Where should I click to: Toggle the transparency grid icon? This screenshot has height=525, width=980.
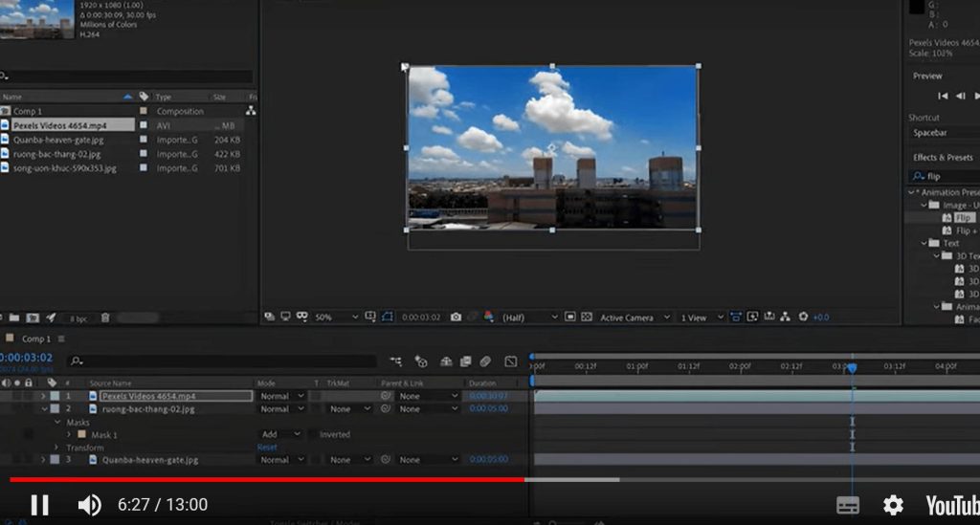[587, 317]
